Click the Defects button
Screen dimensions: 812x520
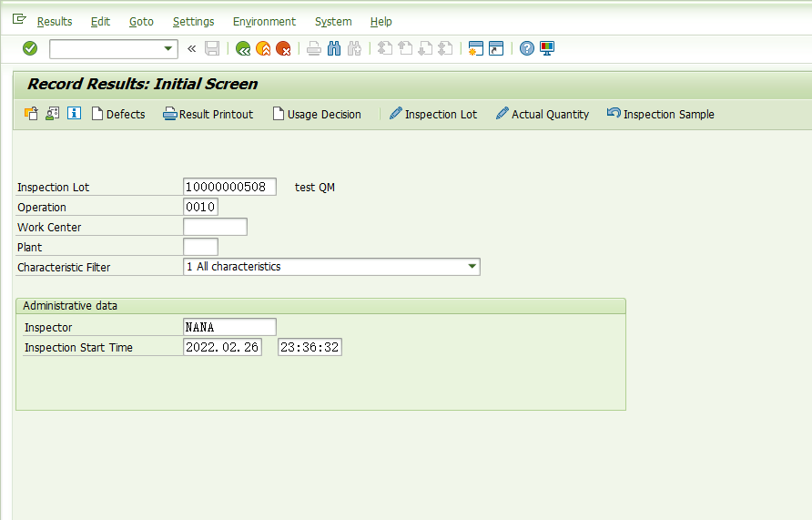point(118,114)
